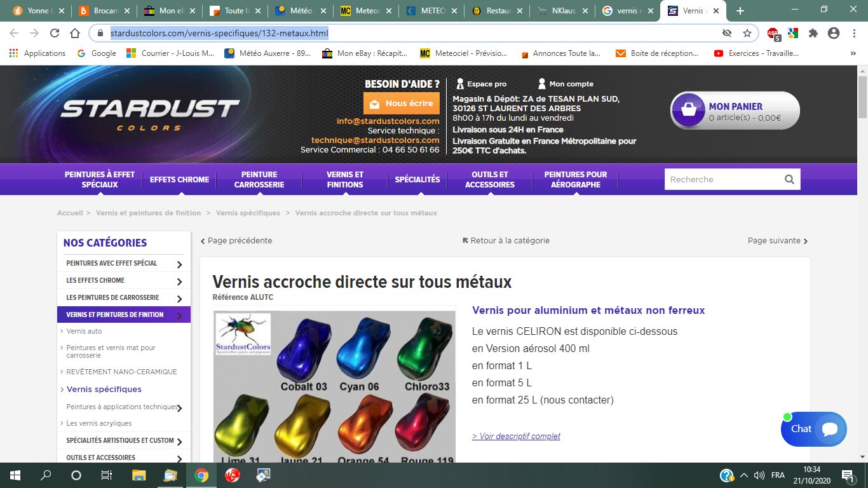
Task: Open Windows search on taskbar
Action: pyautogui.click(x=46, y=475)
